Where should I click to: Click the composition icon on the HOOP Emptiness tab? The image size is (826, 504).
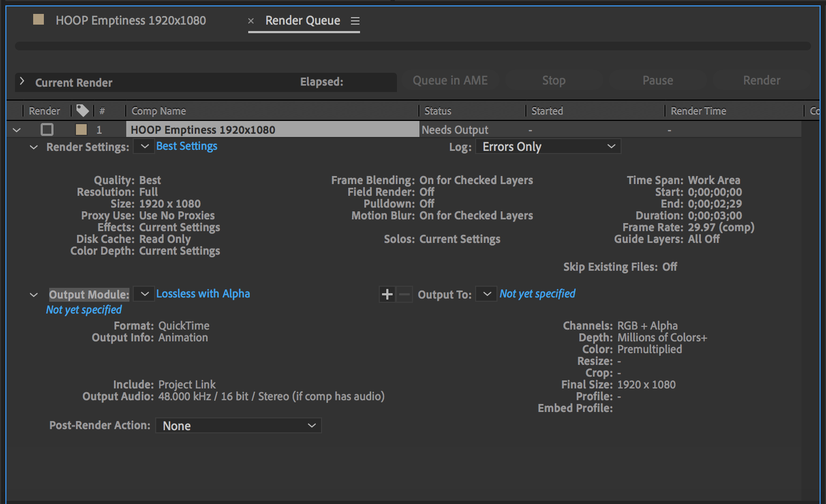(38, 19)
